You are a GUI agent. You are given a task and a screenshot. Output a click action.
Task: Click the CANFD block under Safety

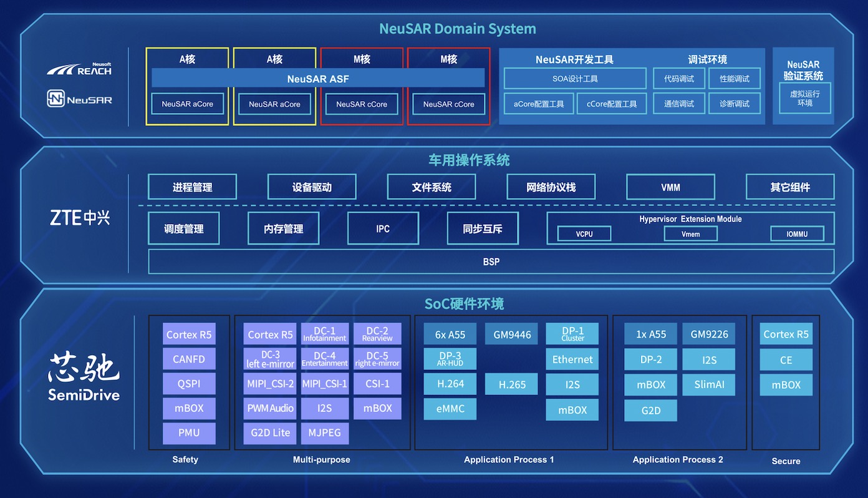[x=189, y=359]
